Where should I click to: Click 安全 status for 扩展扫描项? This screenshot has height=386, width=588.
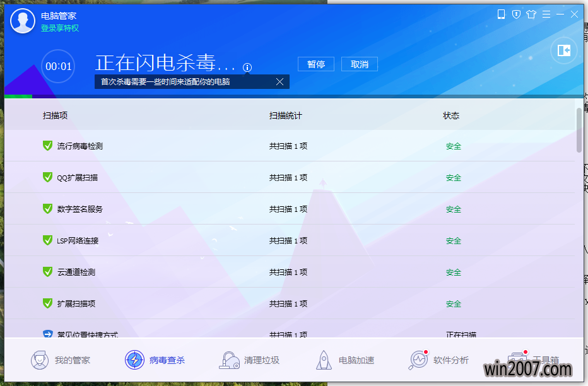pos(454,303)
